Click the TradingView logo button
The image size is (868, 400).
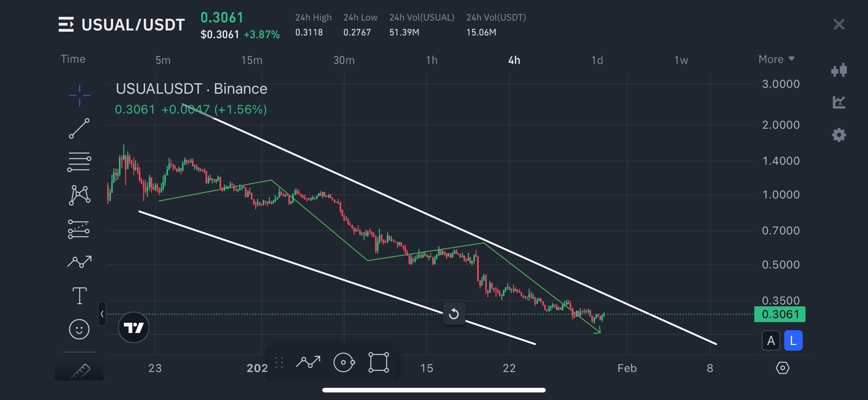(133, 328)
